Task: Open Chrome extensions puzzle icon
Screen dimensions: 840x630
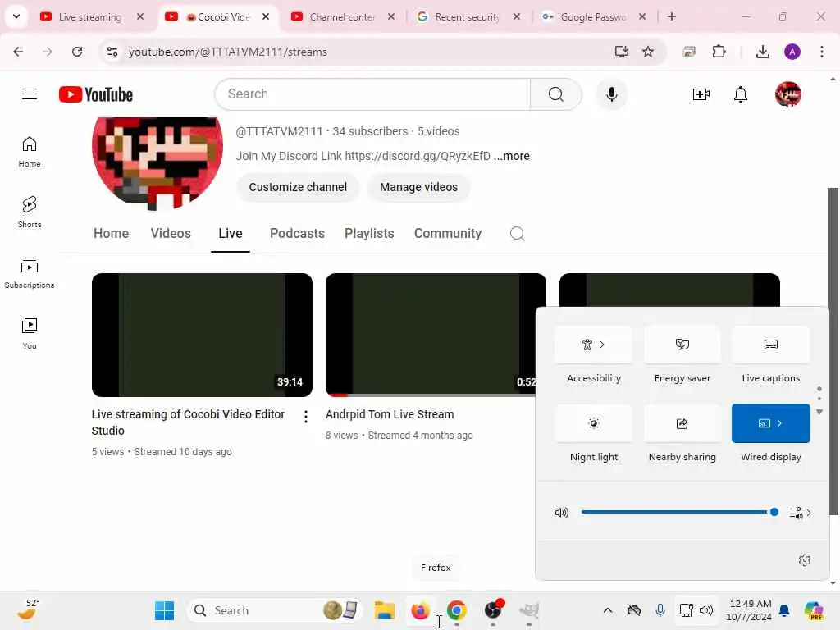Action: tap(719, 52)
